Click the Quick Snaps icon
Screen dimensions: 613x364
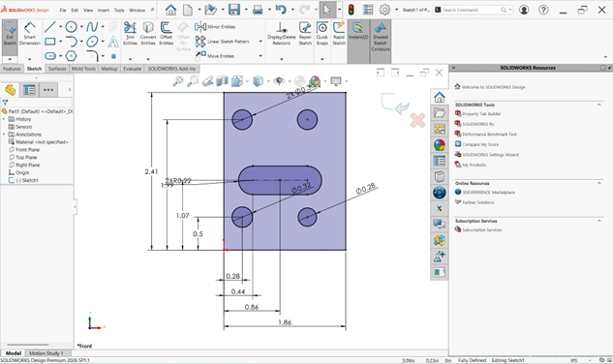(322, 34)
